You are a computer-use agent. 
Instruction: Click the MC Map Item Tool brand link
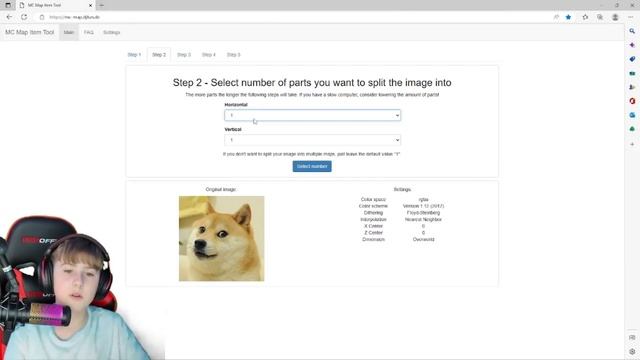29,32
